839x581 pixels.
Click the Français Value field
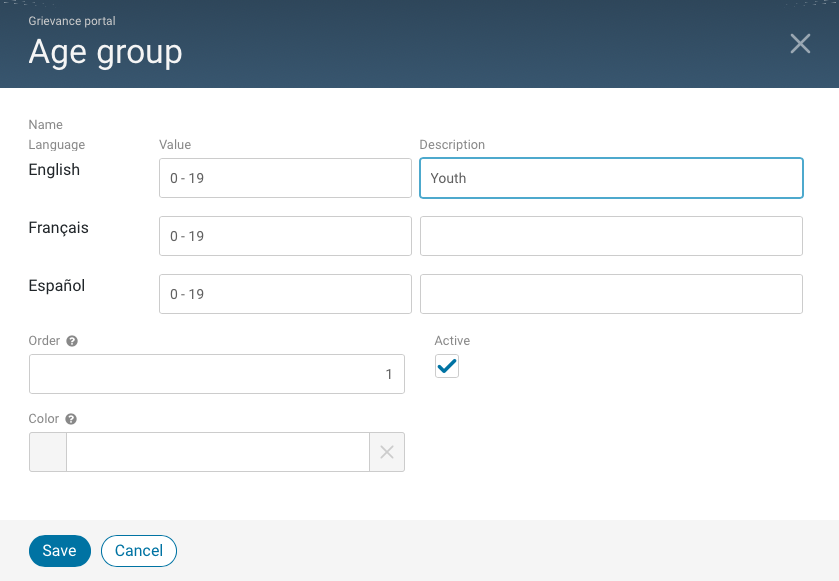pos(286,236)
